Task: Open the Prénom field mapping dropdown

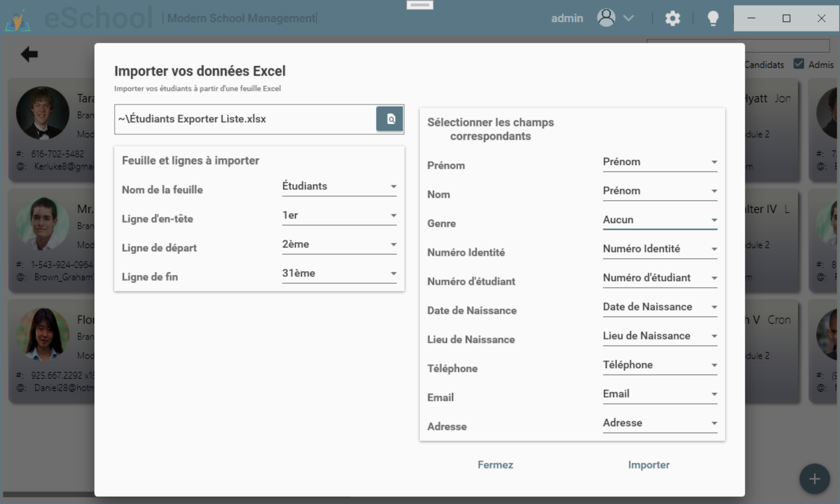Action: pos(660,162)
